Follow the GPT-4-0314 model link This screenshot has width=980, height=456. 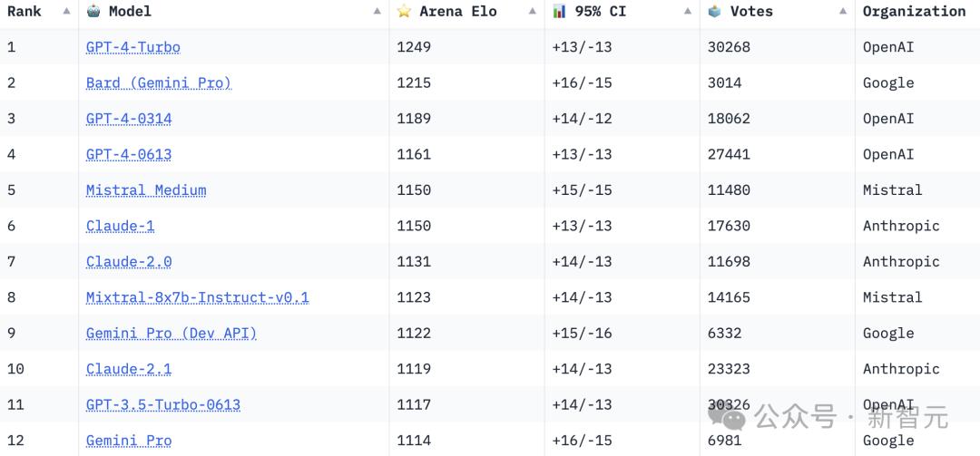tap(128, 119)
